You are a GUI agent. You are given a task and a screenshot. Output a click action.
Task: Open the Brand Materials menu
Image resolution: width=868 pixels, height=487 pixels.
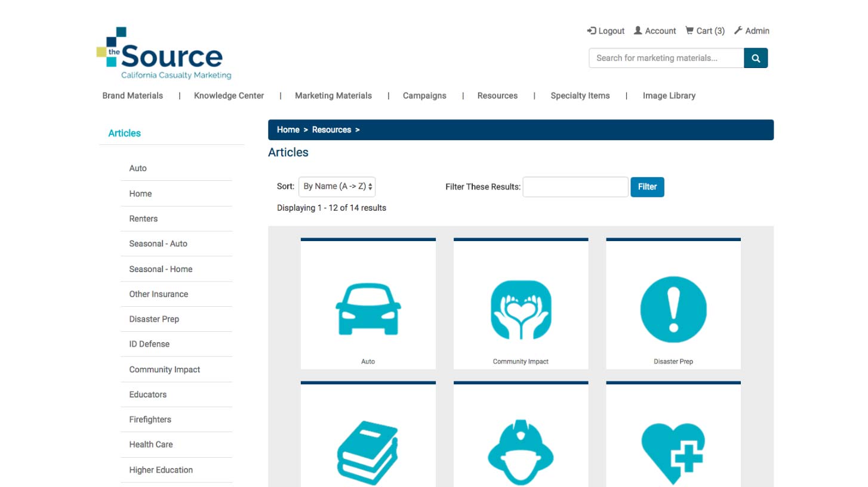[x=133, y=95]
